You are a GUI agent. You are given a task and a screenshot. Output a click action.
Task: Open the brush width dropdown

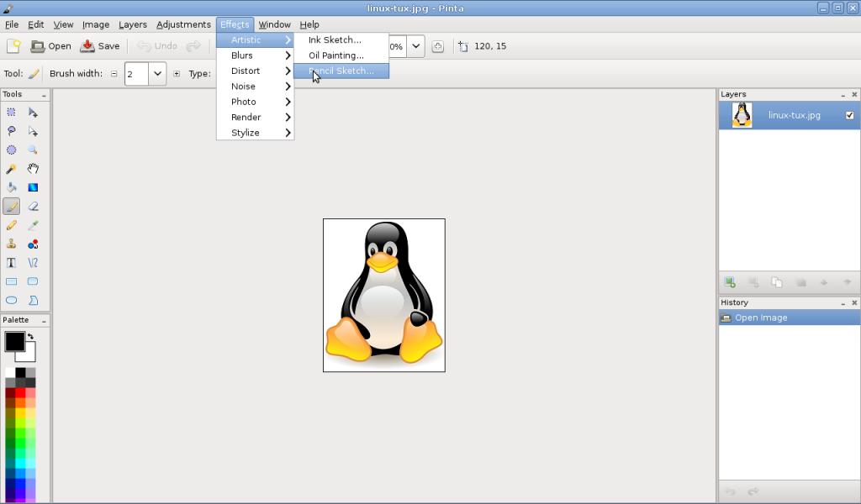(157, 73)
